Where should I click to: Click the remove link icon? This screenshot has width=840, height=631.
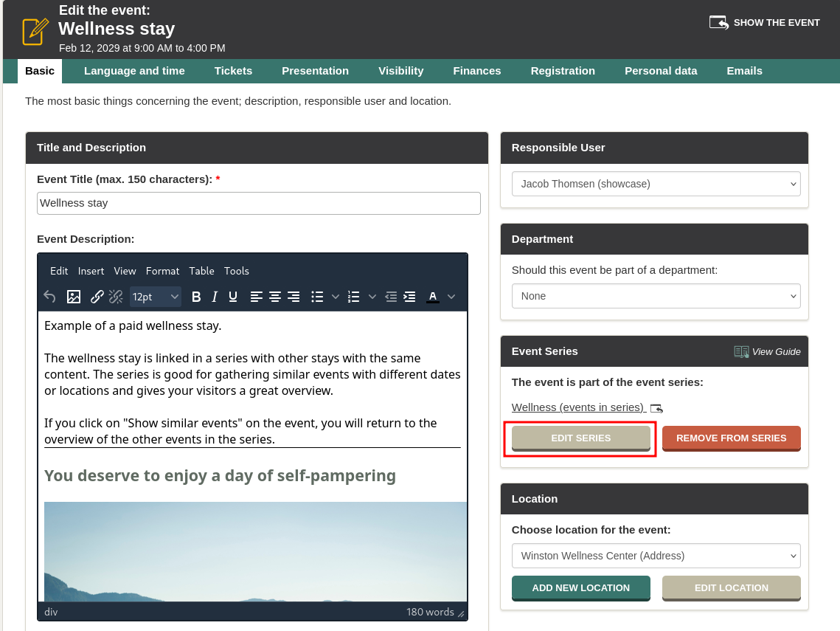tap(116, 297)
